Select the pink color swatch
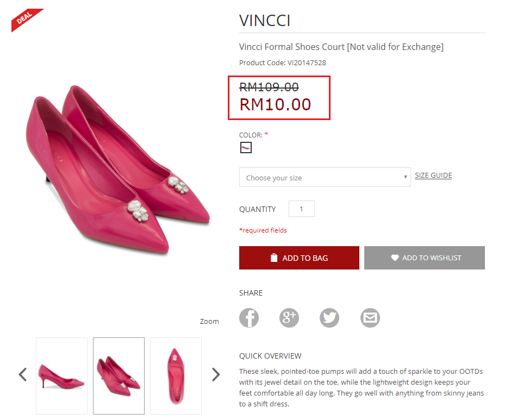The image size is (523, 420). [246, 147]
